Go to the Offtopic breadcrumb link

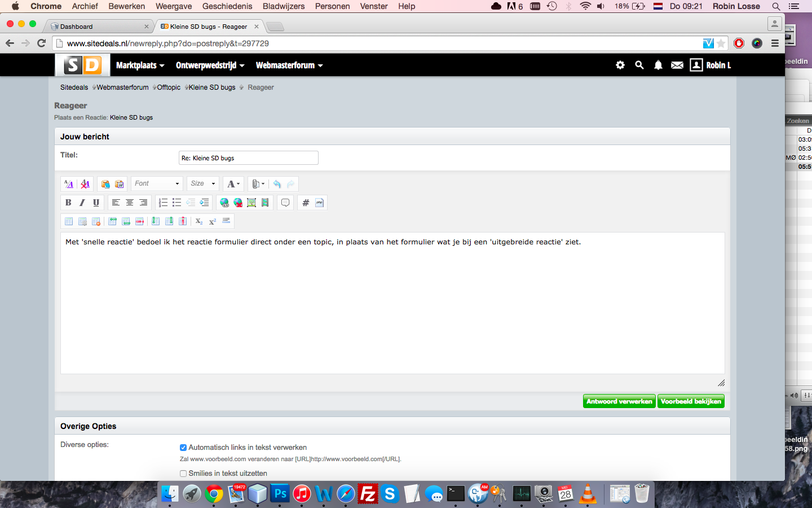pyautogui.click(x=169, y=87)
